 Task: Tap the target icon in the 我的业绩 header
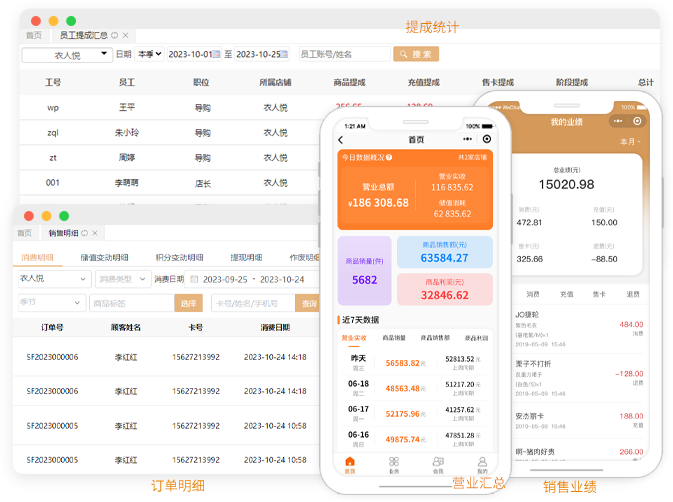[x=638, y=121]
